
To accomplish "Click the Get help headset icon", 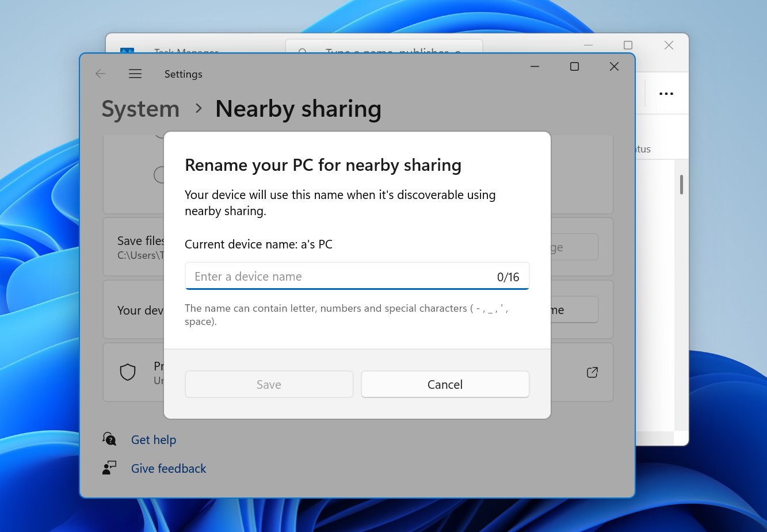I will tap(109, 439).
